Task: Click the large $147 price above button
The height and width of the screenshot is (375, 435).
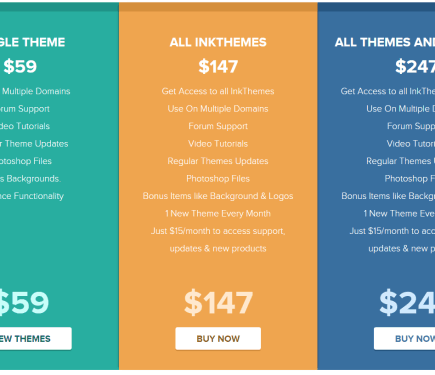Action: pos(218,303)
